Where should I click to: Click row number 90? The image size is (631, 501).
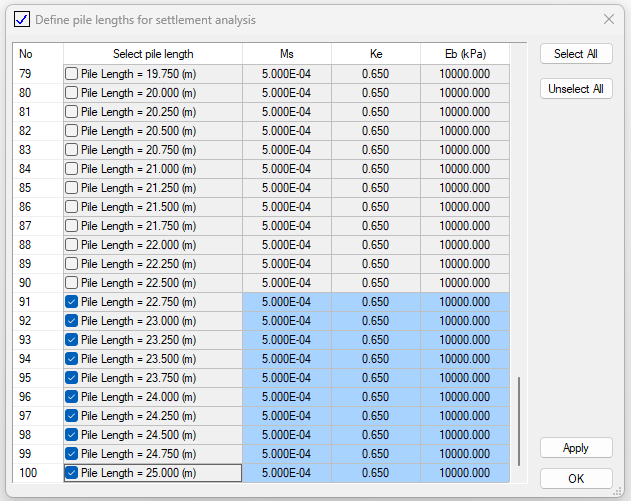coord(38,282)
